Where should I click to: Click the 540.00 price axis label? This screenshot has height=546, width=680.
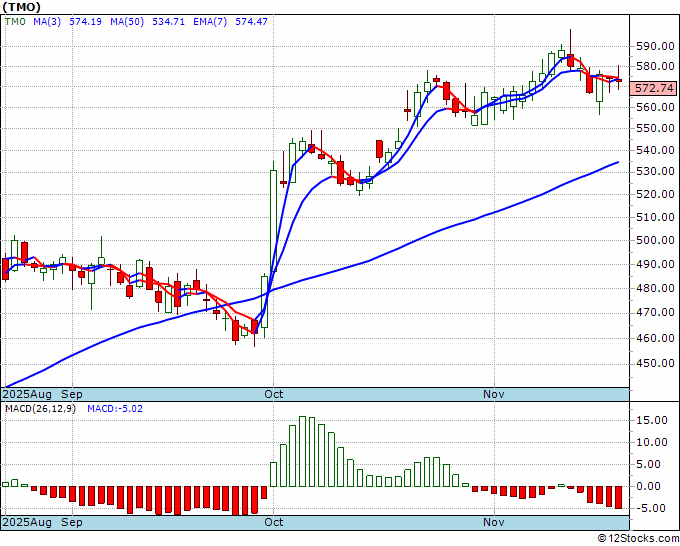pyautogui.click(x=655, y=150)
